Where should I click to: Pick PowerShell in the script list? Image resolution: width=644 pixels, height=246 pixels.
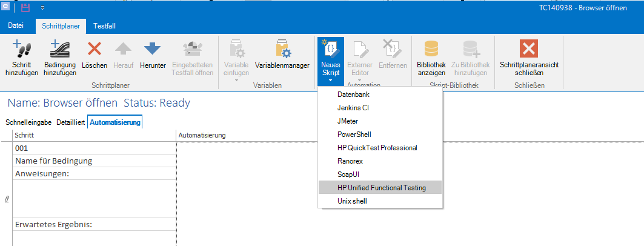pyautogui.click(x=354, y=135)
